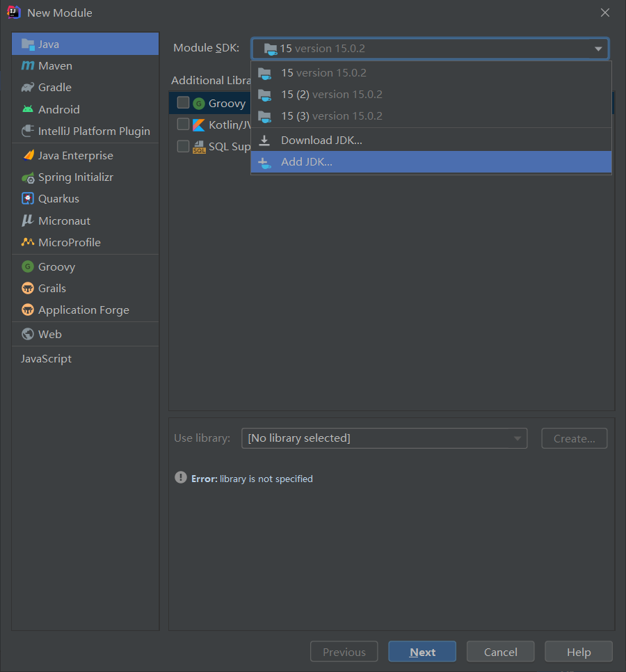626x672 pixels.
Task: Click the 'Module SDK:' label
Action: tap(206, 47)
